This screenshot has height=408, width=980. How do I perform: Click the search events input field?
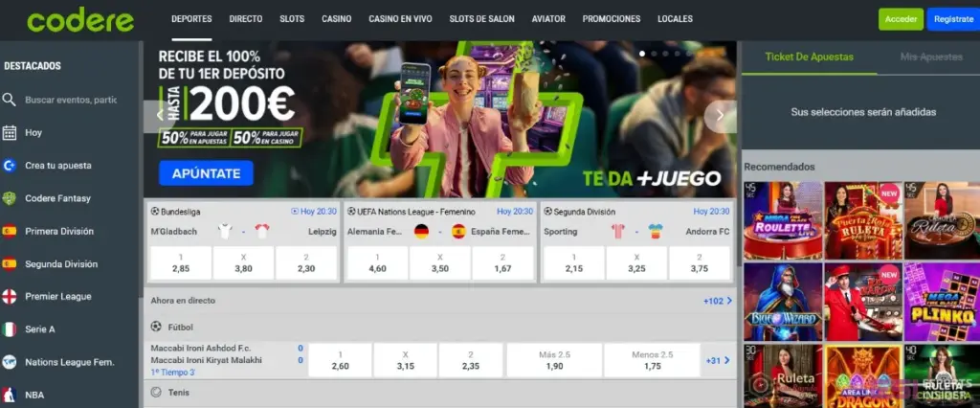coord(71,100)
